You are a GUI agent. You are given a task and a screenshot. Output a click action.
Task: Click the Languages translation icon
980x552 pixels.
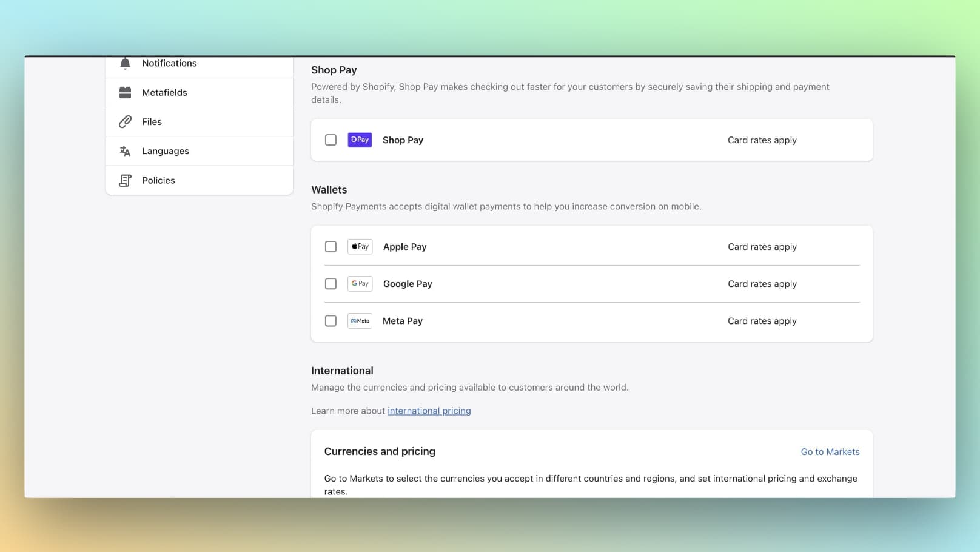(125, 150)
